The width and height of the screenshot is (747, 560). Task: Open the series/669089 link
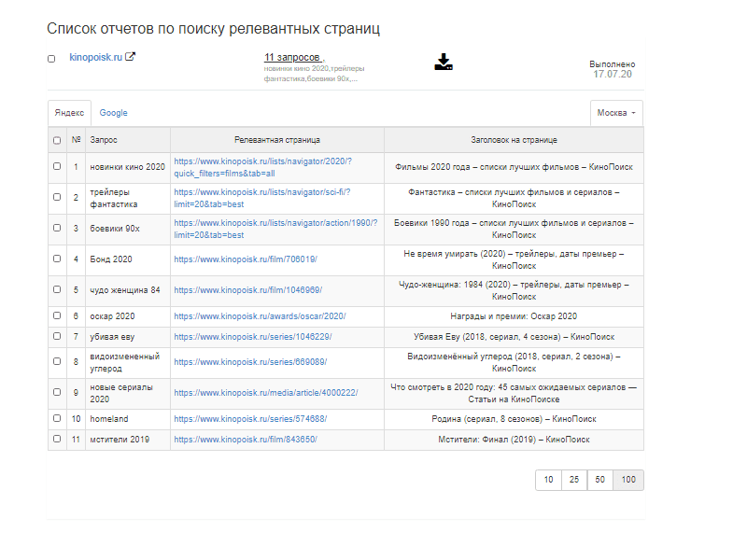[x=250, y=362]
